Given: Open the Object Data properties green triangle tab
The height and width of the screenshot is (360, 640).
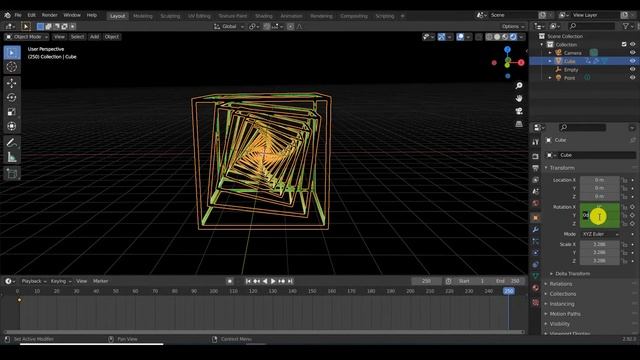Looking at the screenshot, I should (x=536, y=276).
